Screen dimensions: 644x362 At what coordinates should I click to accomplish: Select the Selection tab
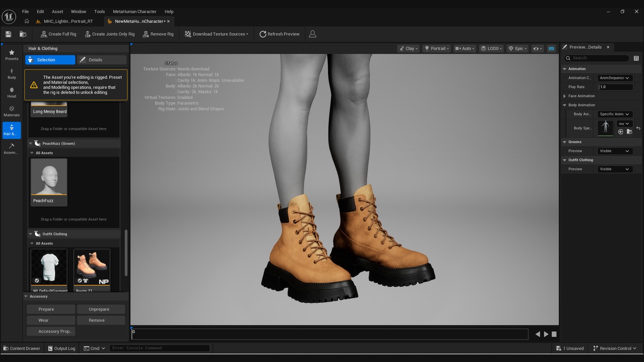[x=50, y=60]
